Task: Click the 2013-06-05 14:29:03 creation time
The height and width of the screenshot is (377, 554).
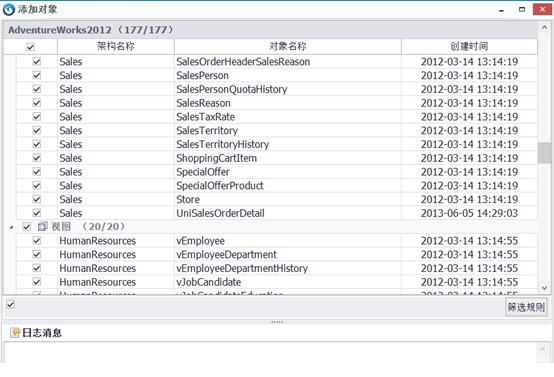Action: point(469,213)
